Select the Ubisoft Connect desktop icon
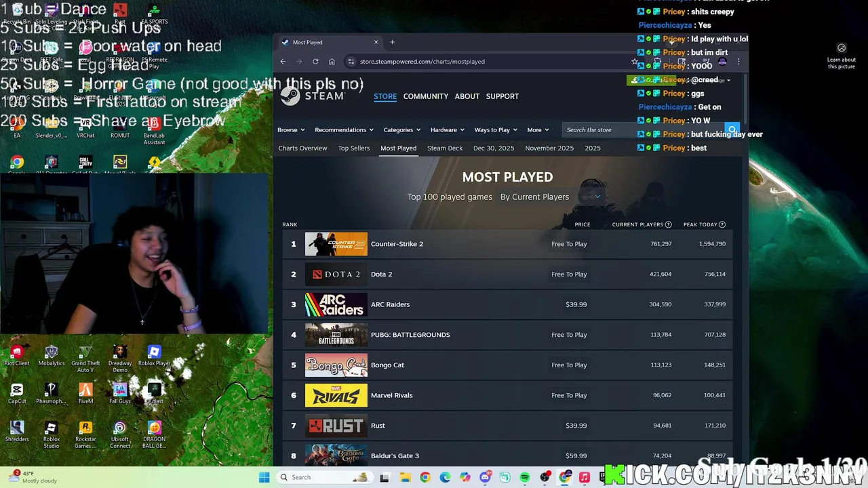Screen dimensions: 868x488 pyautogui.click(x=120, y=434)
